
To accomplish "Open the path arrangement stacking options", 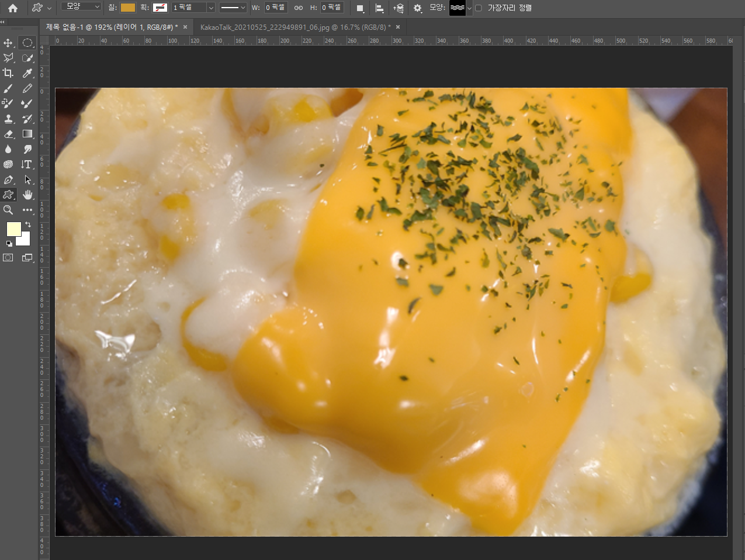I will [399, 8].
